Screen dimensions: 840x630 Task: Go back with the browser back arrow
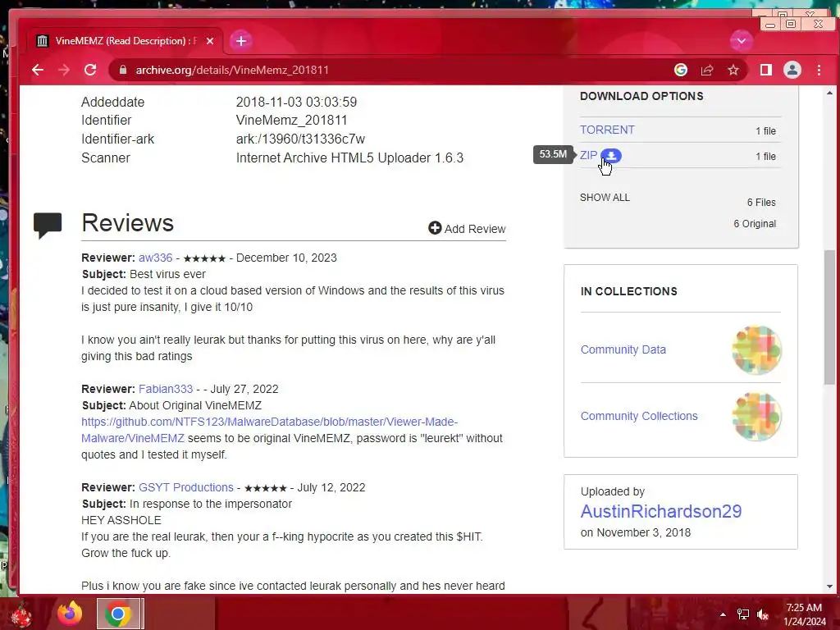(38, 71)
